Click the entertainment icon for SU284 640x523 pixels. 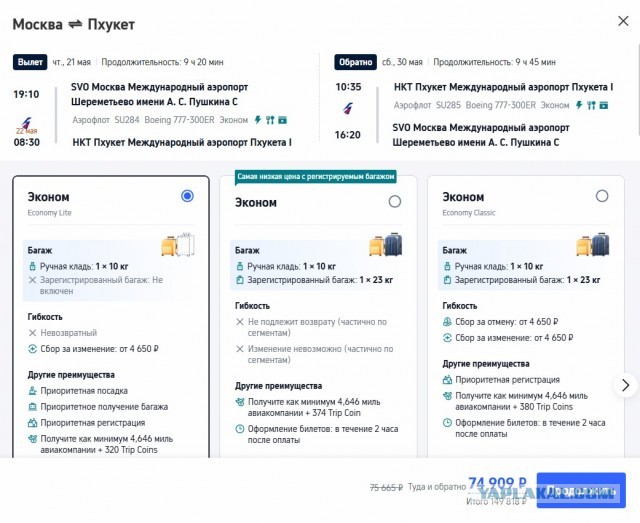pos(282,120)
